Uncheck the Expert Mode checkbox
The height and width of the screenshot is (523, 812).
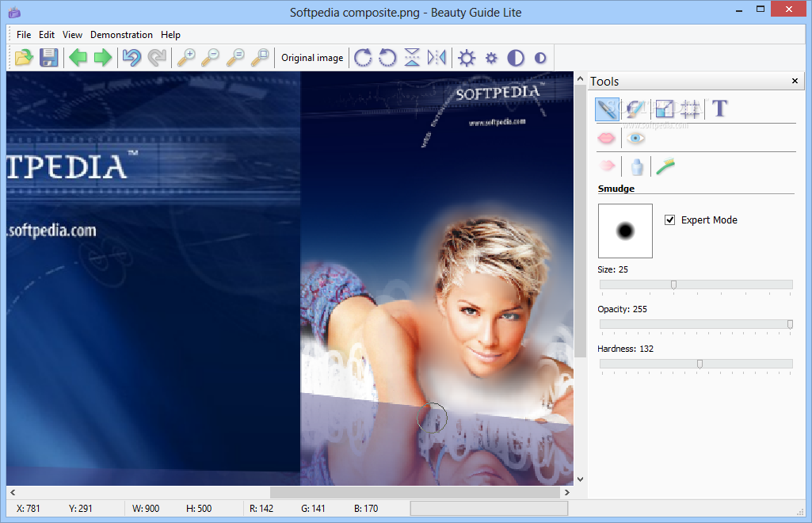669,220
